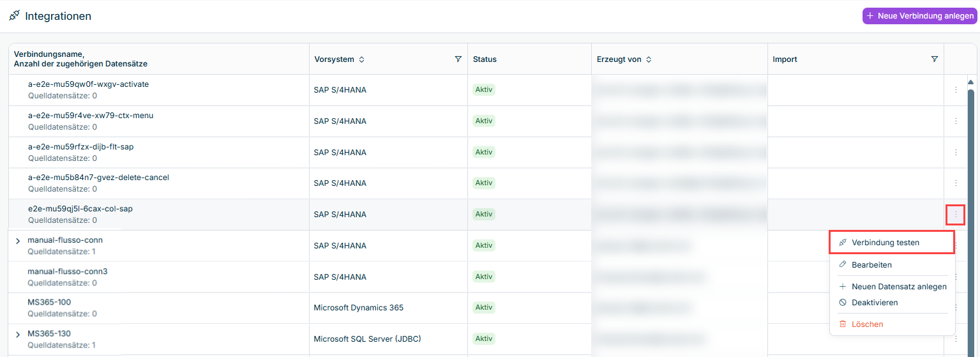Choose Bearbeiten from the context menu
This screenshot has width=980, height=357.
tap(892, 264)
